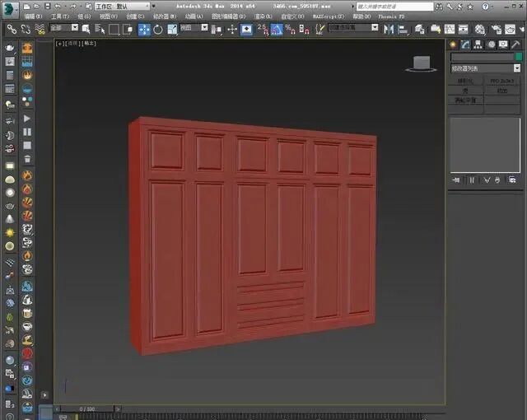This screenshot has width=527, height=420.
Task: Select the Select and Link chain tool
Action: tap(12, 30)
